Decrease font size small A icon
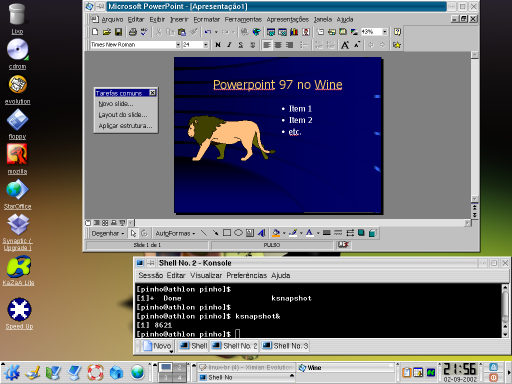 click(x=357, y=45)
